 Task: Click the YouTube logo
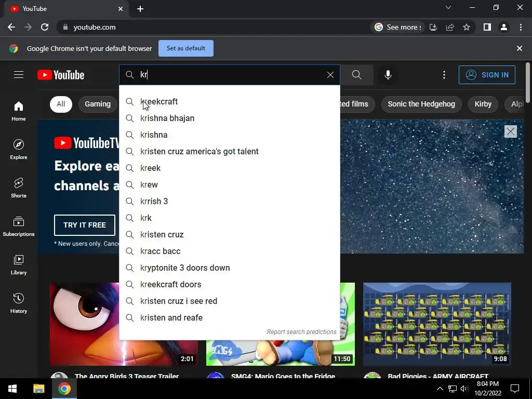61,75
